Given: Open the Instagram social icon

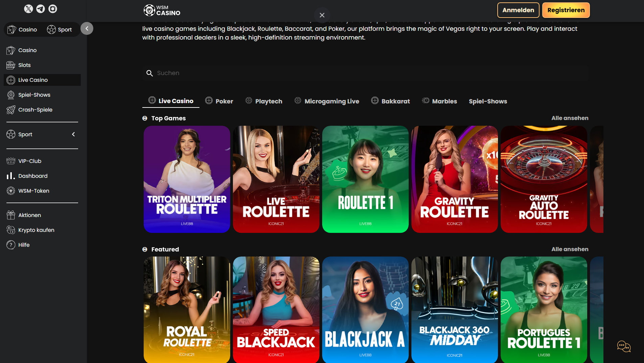Looking at the screenshot, I should 53,8.
